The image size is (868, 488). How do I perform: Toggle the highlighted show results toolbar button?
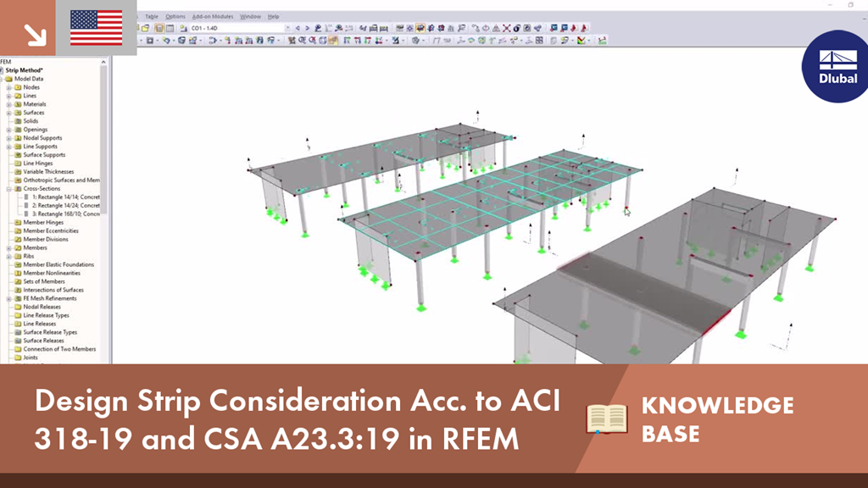[x=420, y=28]
